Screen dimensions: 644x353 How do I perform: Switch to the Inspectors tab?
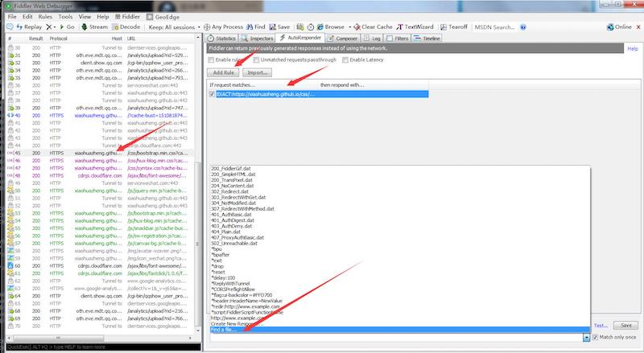pos(257,38)
